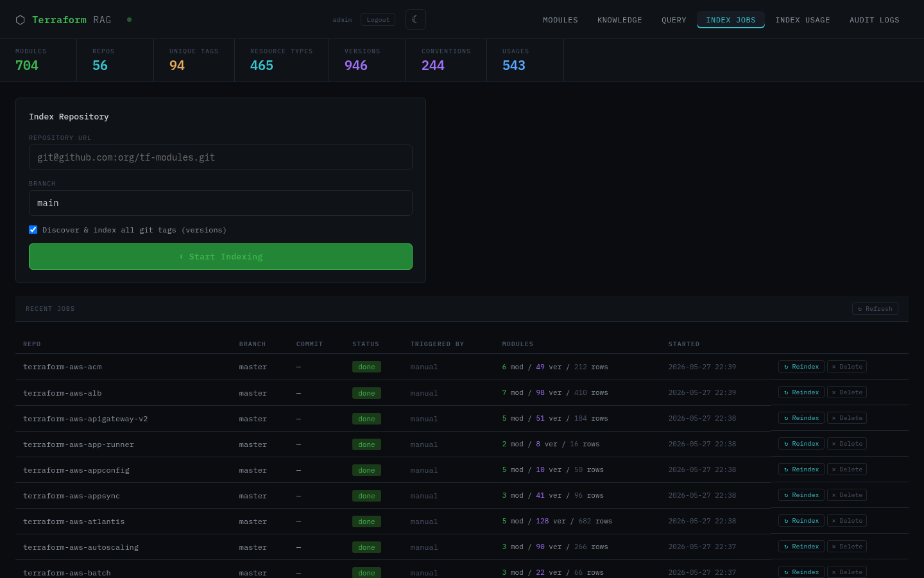The image size is (924, 578).
Task: Click the terraform-aws-apigateway-v2 repo name
Action: 85,419
